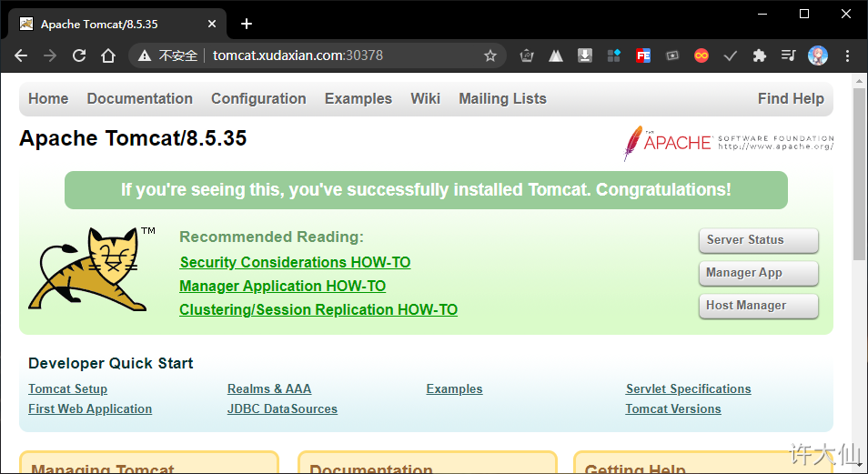Open the browser home page

(108, 55)
